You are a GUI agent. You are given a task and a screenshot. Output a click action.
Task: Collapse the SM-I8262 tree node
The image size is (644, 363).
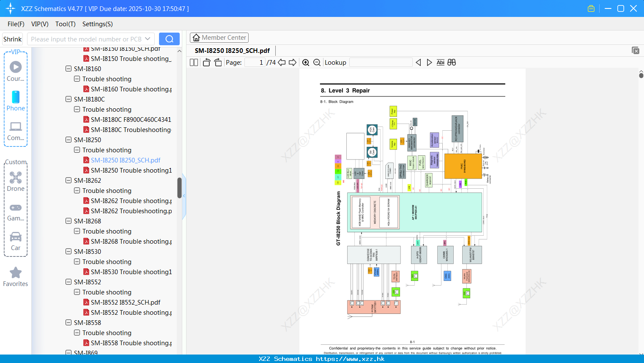[69, 180]
